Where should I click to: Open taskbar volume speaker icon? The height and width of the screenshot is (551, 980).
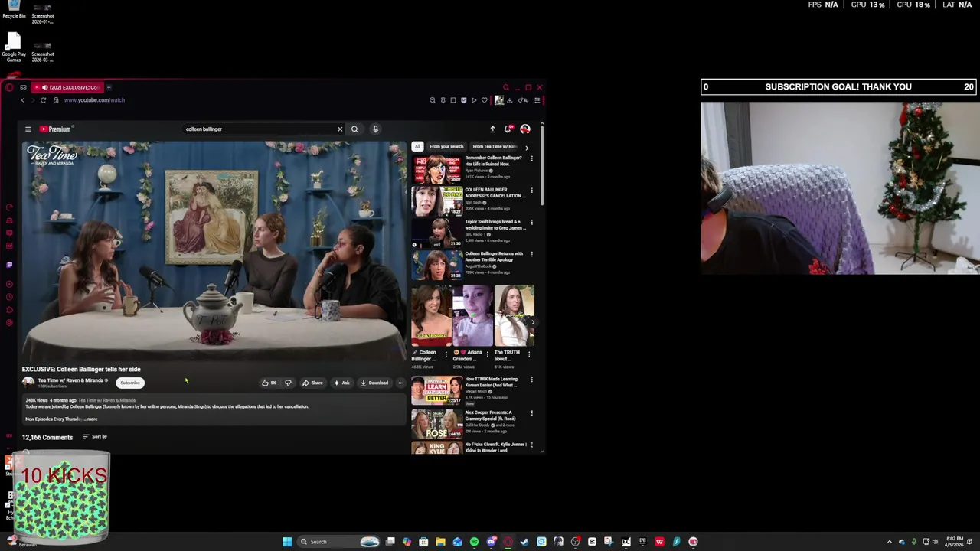click(x=935, y=542)
